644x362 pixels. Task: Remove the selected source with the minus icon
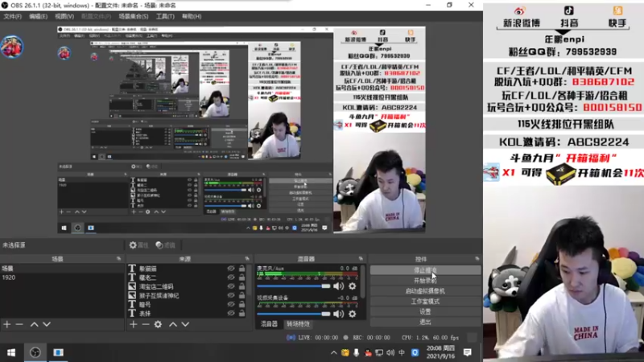146,324
